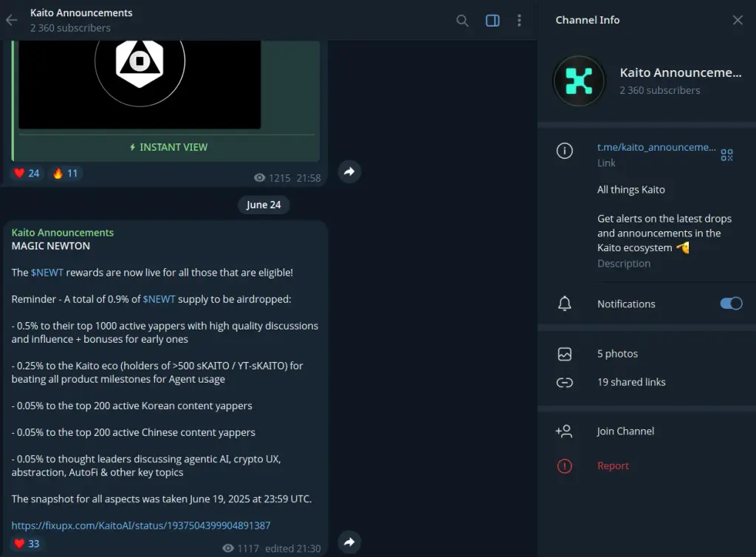
Task: Click the snapshot date sentence
Action: [x=162, y=499]
